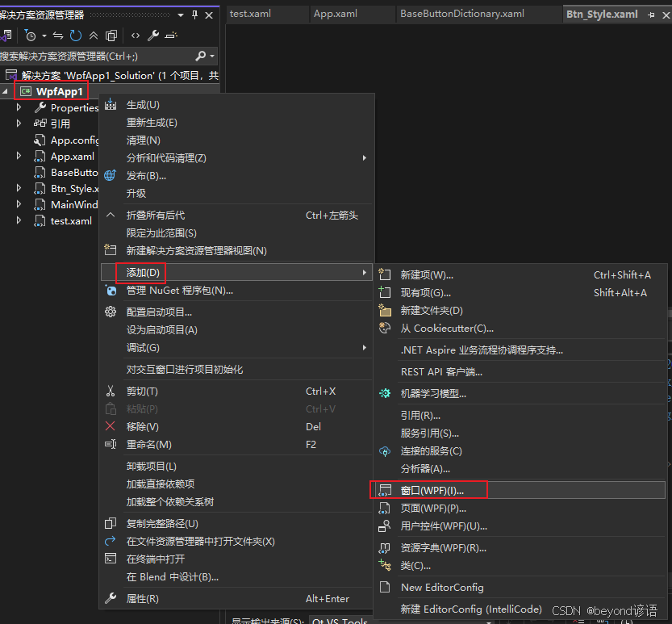Click folder icon beside 新建文件夹(D)

click(385, 310)
